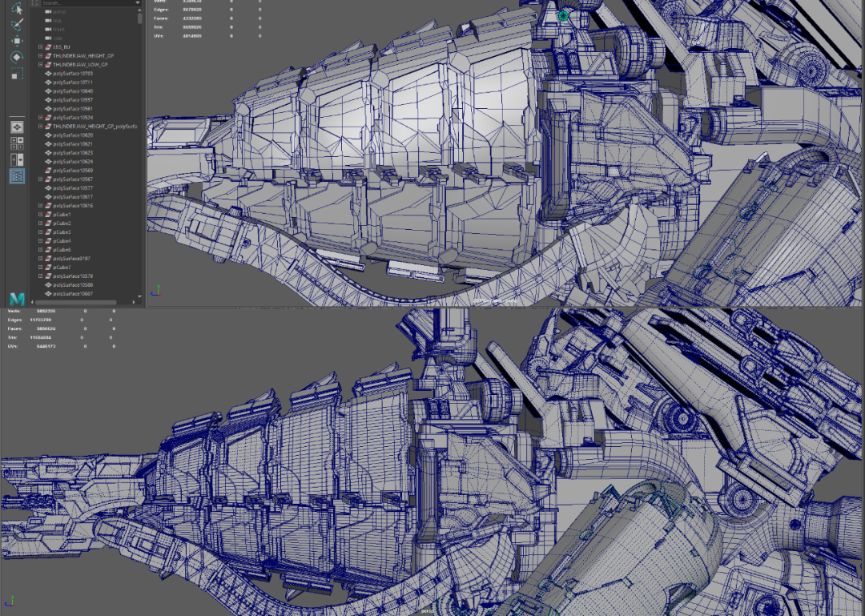
Task: Click Verts value 5852306 in lower viewport
Action: point(46,312)
